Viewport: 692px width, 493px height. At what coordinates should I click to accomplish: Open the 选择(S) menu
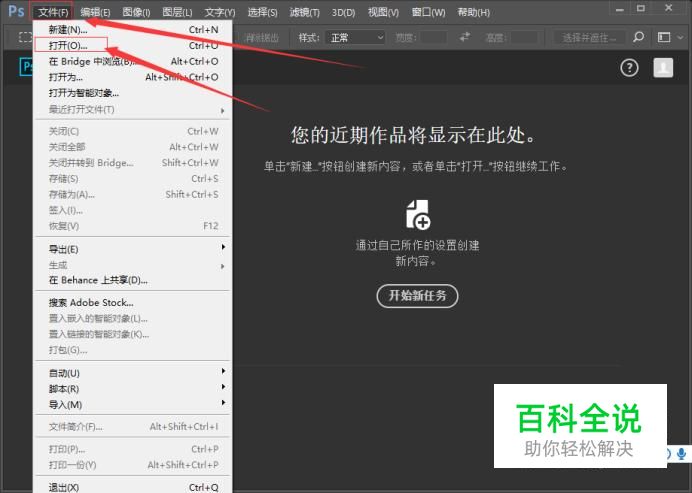pyautogui.click(x=262, y=12)
